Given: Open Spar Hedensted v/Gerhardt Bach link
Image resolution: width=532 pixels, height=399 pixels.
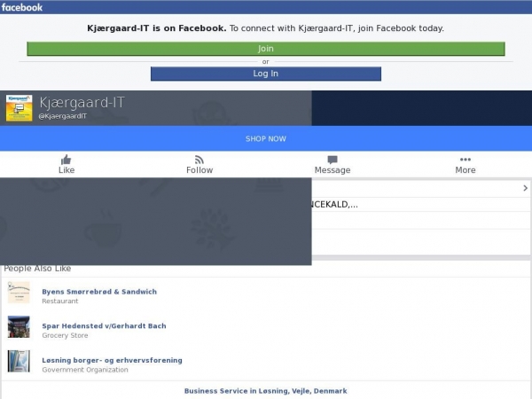Looking at the screenshot, I should click(104, 325).
